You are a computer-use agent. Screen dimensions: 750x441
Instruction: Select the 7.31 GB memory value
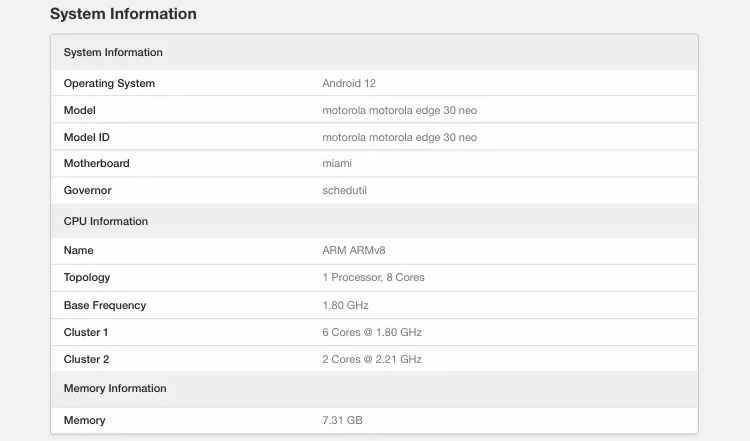pos(342,420)
